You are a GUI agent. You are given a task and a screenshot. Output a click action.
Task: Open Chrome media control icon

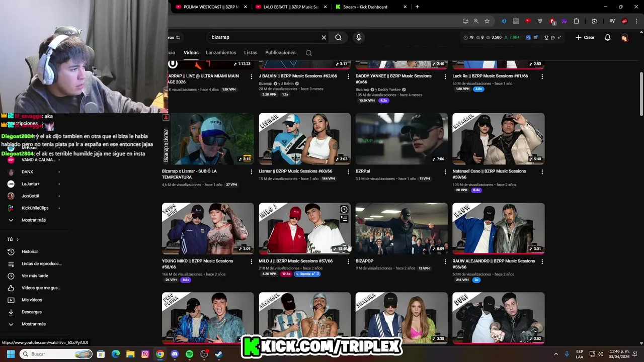[612, 21]
